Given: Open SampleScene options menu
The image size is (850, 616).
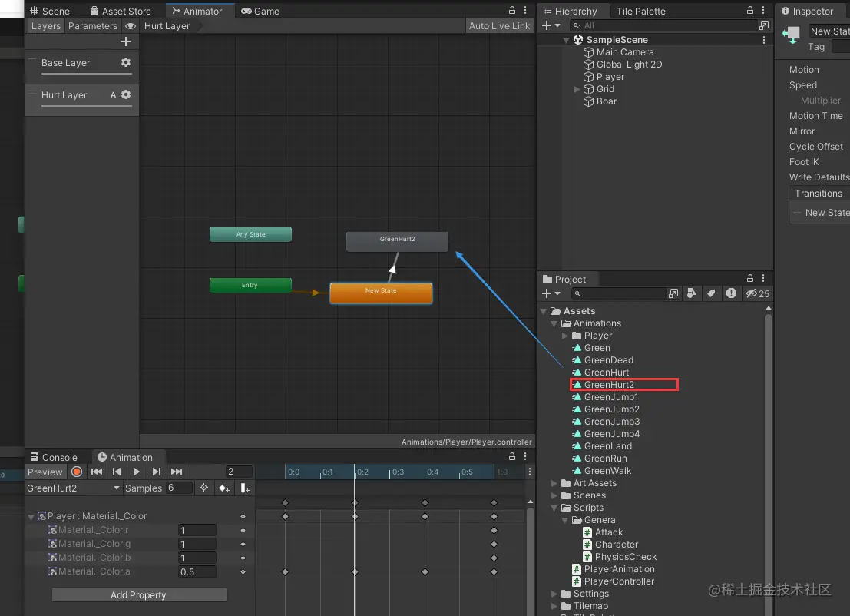Looking at the screenshot, I should click(x=764, y=40).
